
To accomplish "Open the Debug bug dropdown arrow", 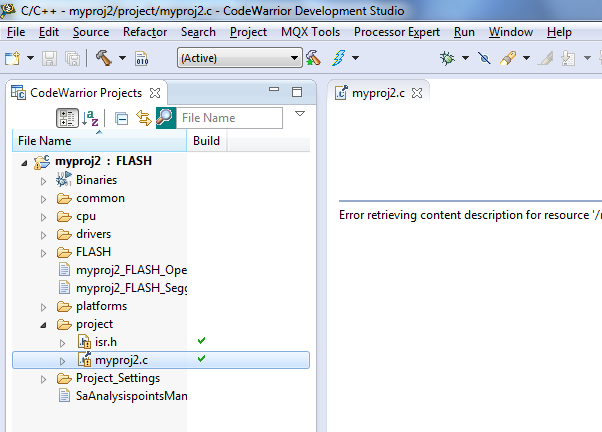I will [x=465, y=58].
